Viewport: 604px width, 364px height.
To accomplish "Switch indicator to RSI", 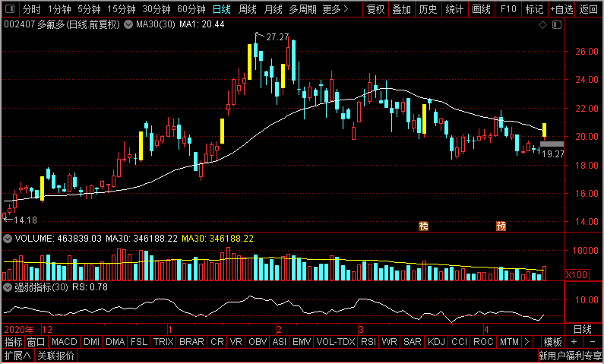I will click(x=368, y=342).
